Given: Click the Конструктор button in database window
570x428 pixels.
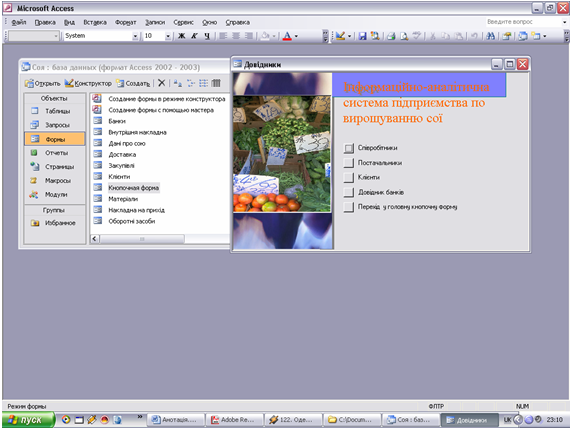Looking at the screenshot, I should [88, 83].
